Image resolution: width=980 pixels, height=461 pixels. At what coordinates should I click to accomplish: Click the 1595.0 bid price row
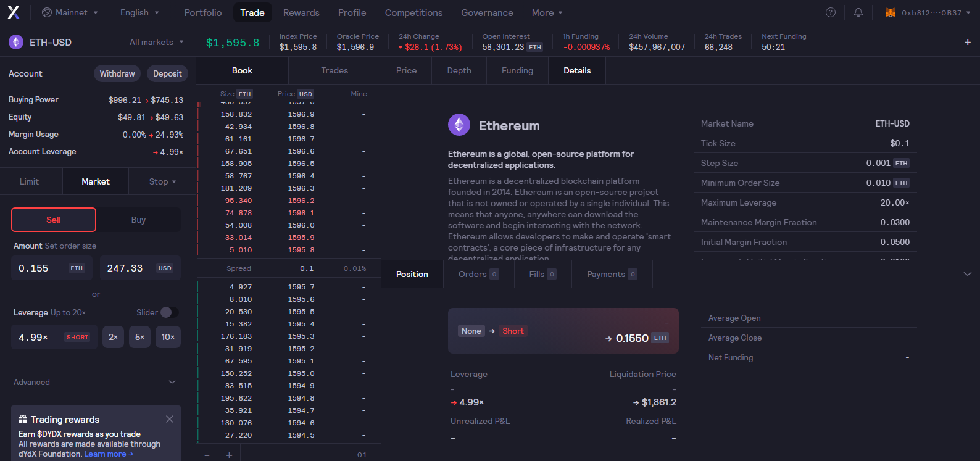pyautogui.click(x=289, y=373)
